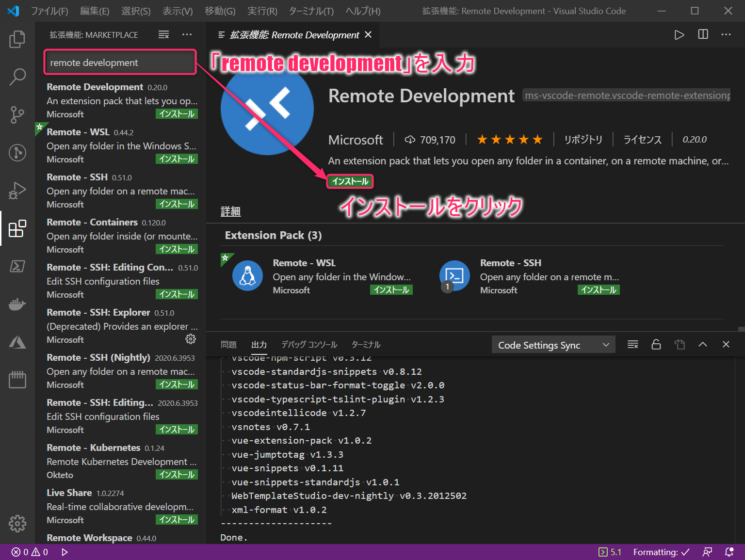The width and height of the screenshot is (745, 560).
Task: Open the Explorer view in the activity bar
Action: tap(17, 39)
